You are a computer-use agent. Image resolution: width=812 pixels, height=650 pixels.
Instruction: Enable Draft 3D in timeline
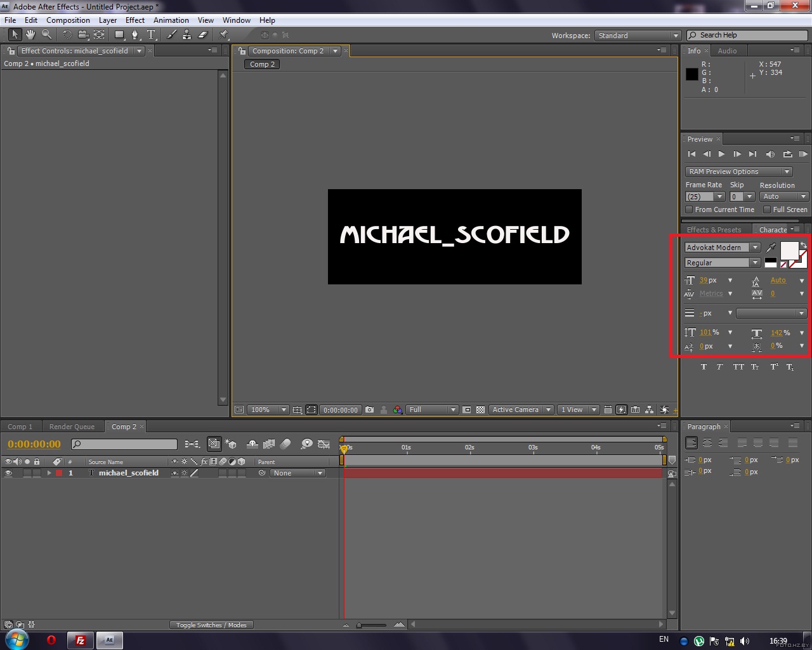click(x=231, y=444)
